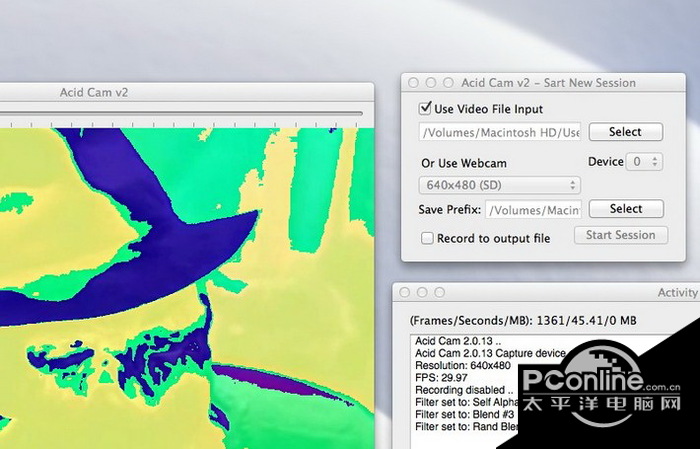700x449 pixels.
Task: Select 'Recording disabled ..' log line
Action: tap(464, 390)
